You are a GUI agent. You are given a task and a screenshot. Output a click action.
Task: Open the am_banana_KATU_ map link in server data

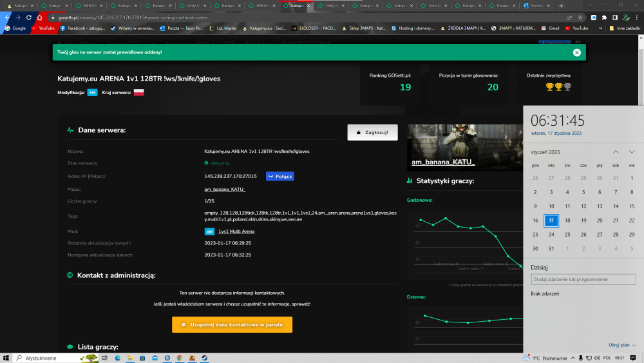pos(225,190)
